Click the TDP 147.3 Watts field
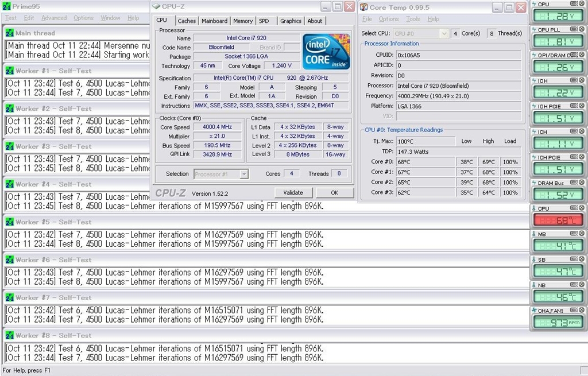588x376 pixels. coord(458,152)
